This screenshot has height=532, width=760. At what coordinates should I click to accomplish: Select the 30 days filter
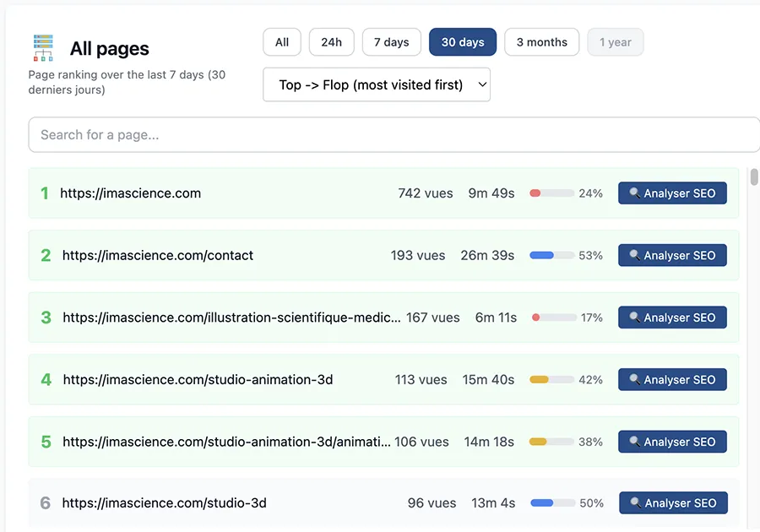coord(462,41)
